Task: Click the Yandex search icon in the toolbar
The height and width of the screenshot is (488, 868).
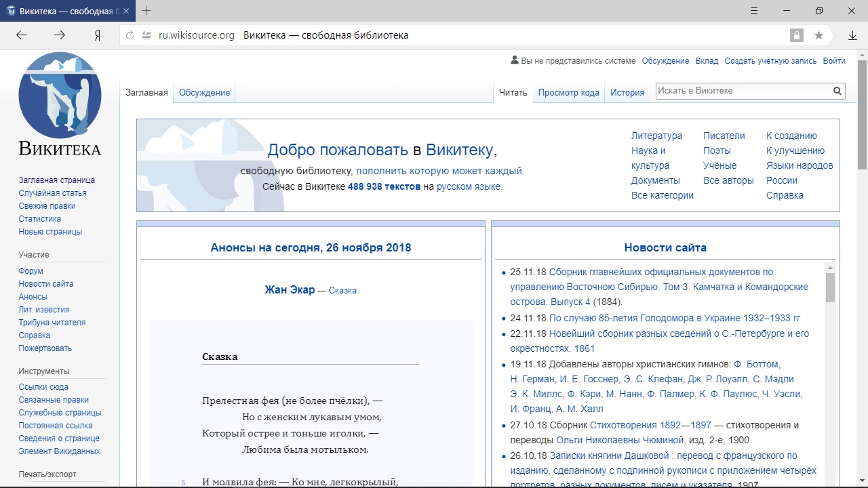Action: [97, 35]
